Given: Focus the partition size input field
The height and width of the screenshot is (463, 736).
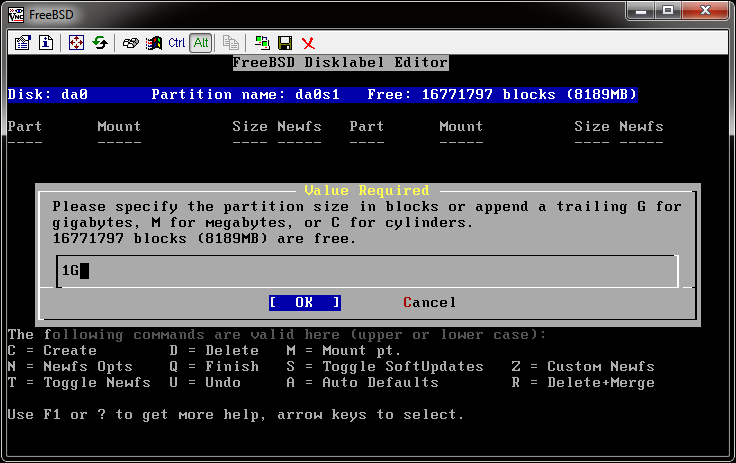Looking at the screenshot, I should tap(367, 271).
